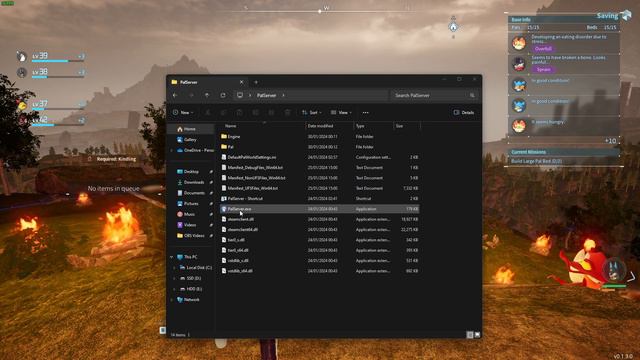Viewport: 640px width, 360px height.
Task: Expand the SSD (D:) drive node
Action: [175, 278]
